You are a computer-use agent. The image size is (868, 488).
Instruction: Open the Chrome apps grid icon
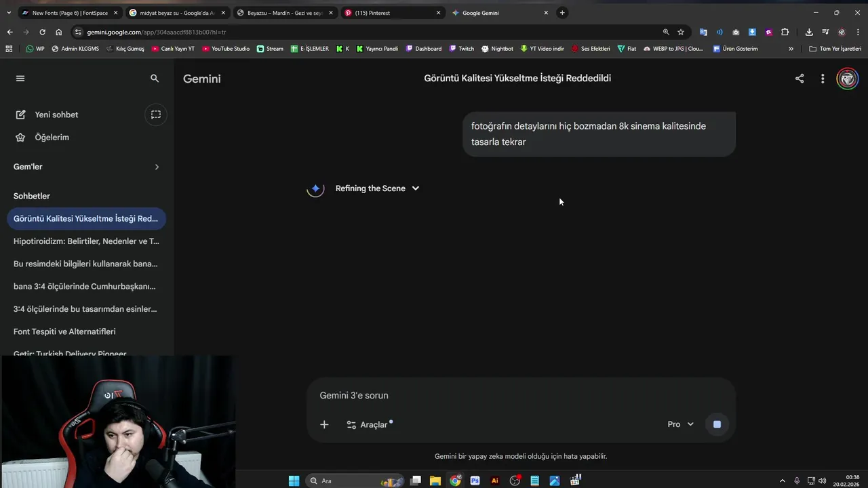click(9, 49)
